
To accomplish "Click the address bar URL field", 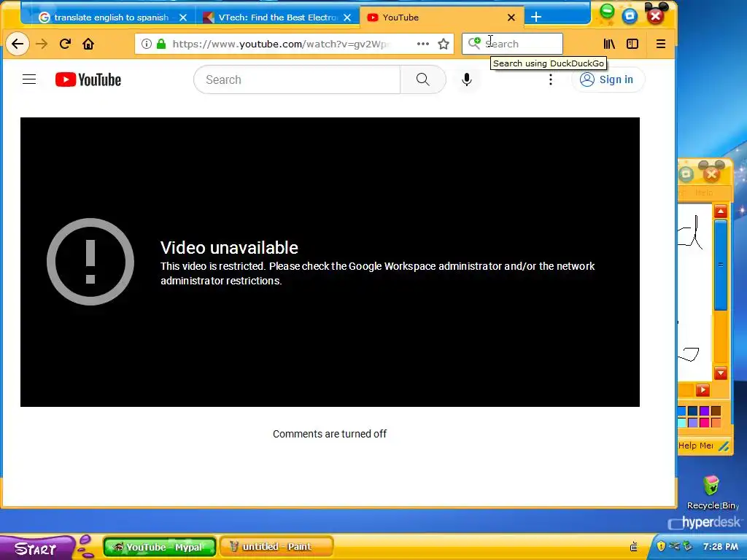I will (x=280, y=44).
